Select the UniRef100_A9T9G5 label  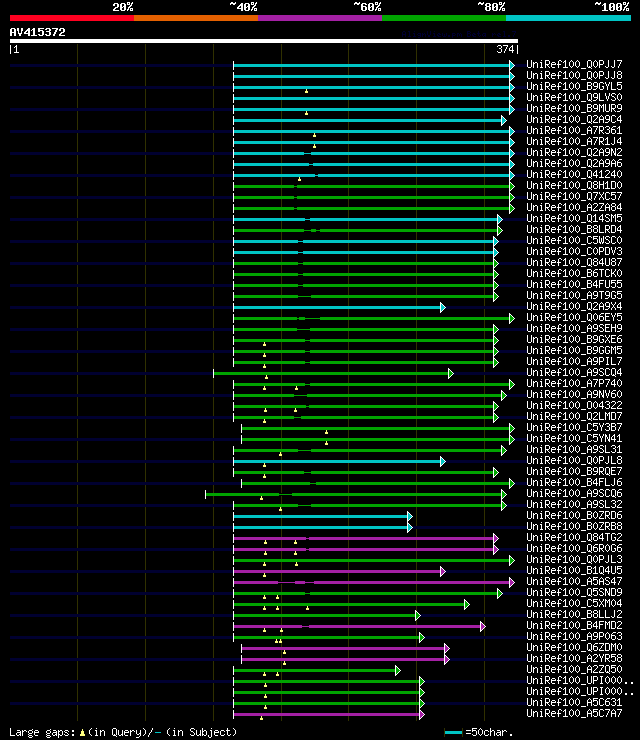[574, 295]
